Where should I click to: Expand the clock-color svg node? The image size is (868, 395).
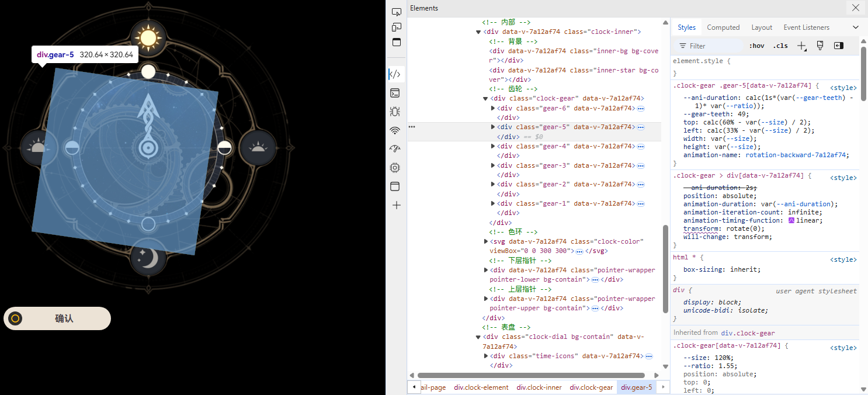[486, 241]
